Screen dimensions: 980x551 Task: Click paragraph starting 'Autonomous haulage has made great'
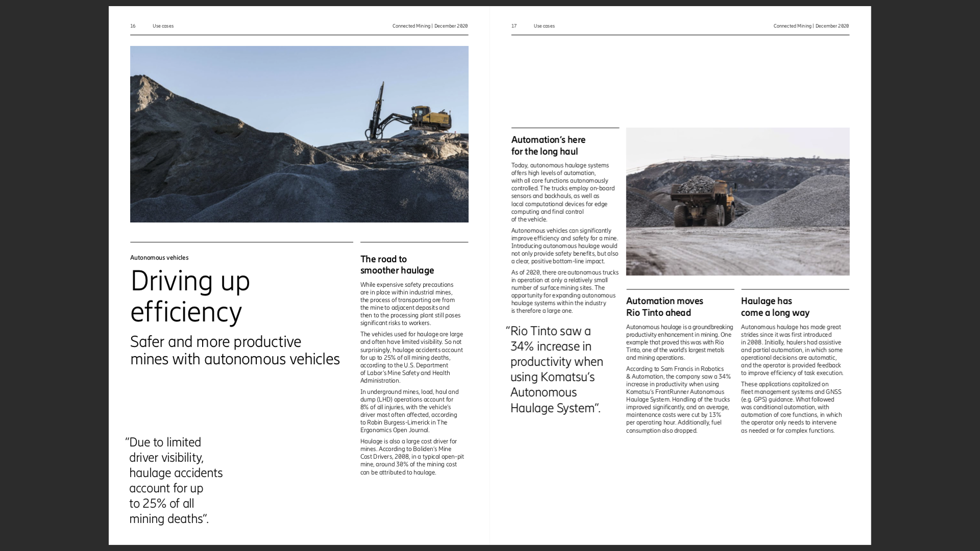click(792, 350)
